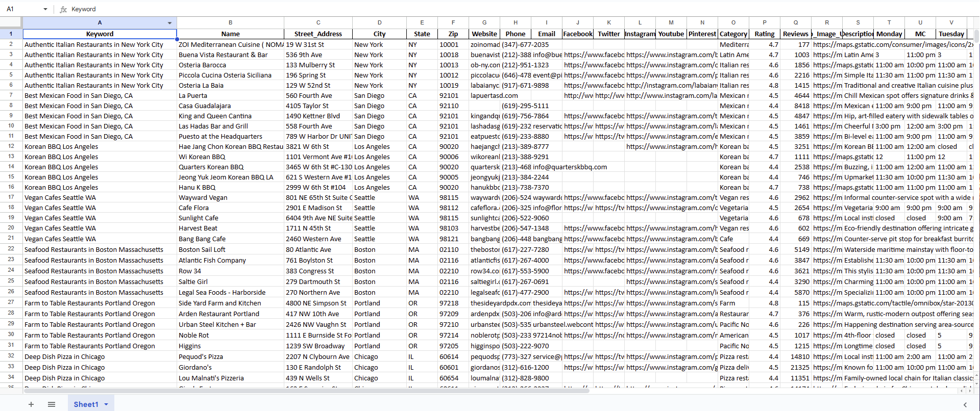Select row 2 header
Screen dimensions: 980x411
point(11,44)
